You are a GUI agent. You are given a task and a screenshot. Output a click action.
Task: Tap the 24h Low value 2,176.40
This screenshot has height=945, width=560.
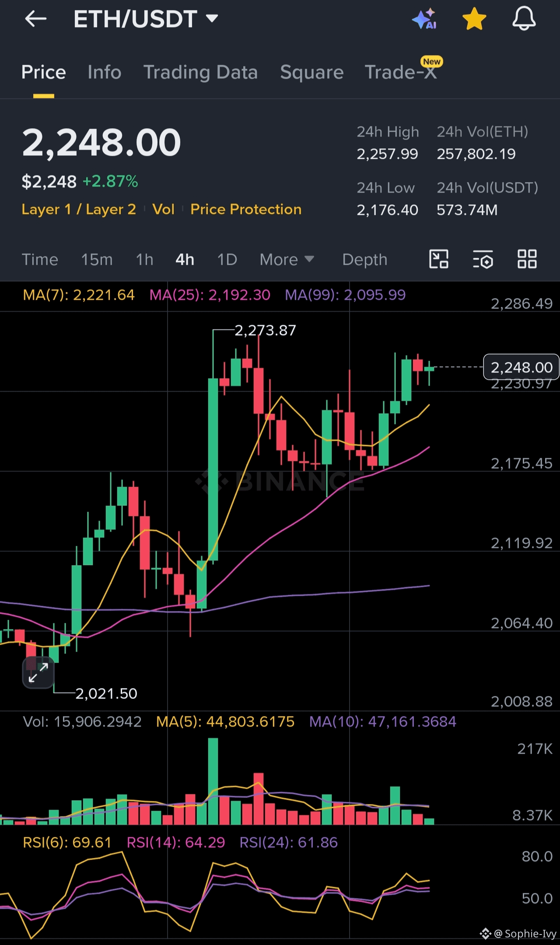pyautogui.click(x=387, y=210)
